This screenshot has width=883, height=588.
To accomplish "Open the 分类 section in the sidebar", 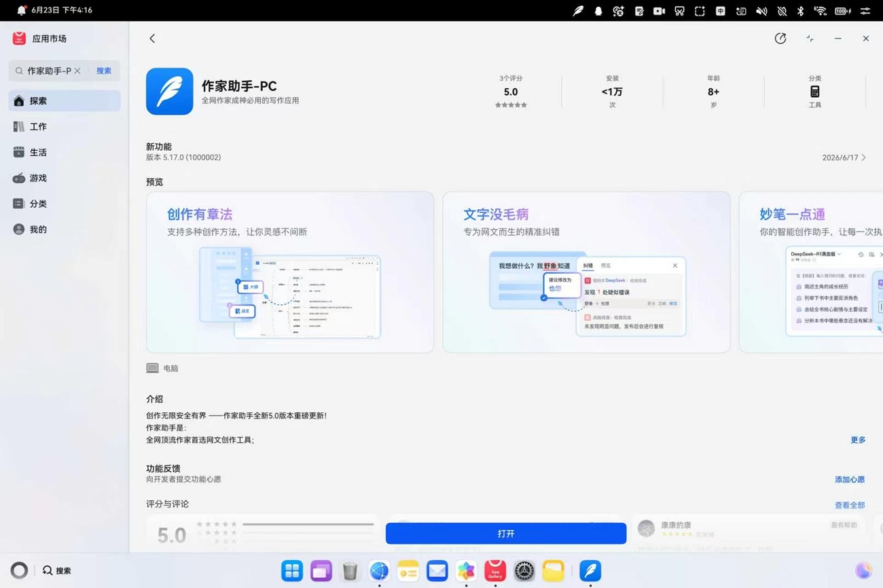I will click(x=65, y=204).
